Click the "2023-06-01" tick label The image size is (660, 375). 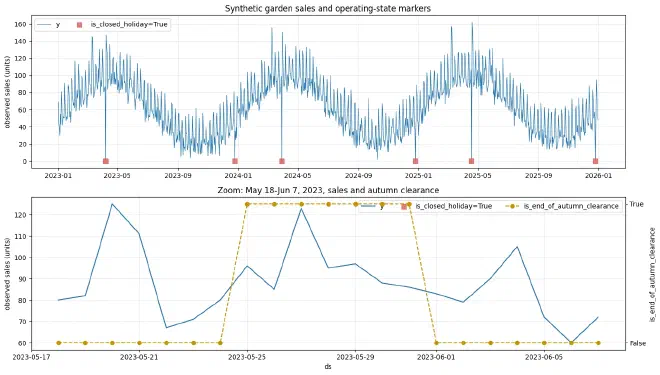pyautogui.click(x=436, y=357)
